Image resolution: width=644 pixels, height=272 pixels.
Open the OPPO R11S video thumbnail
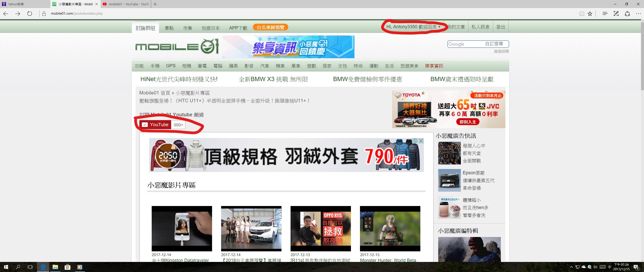321,229
